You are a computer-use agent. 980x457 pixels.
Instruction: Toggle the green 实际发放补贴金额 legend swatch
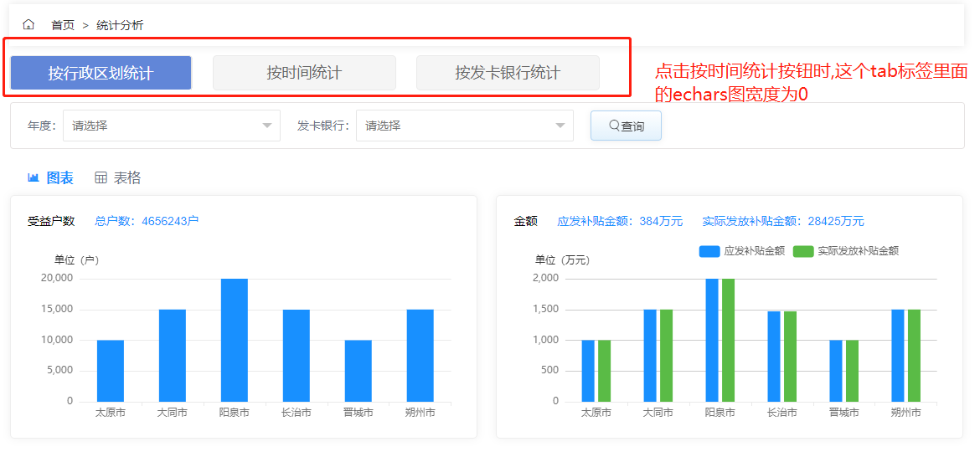(x=803, y=251)
